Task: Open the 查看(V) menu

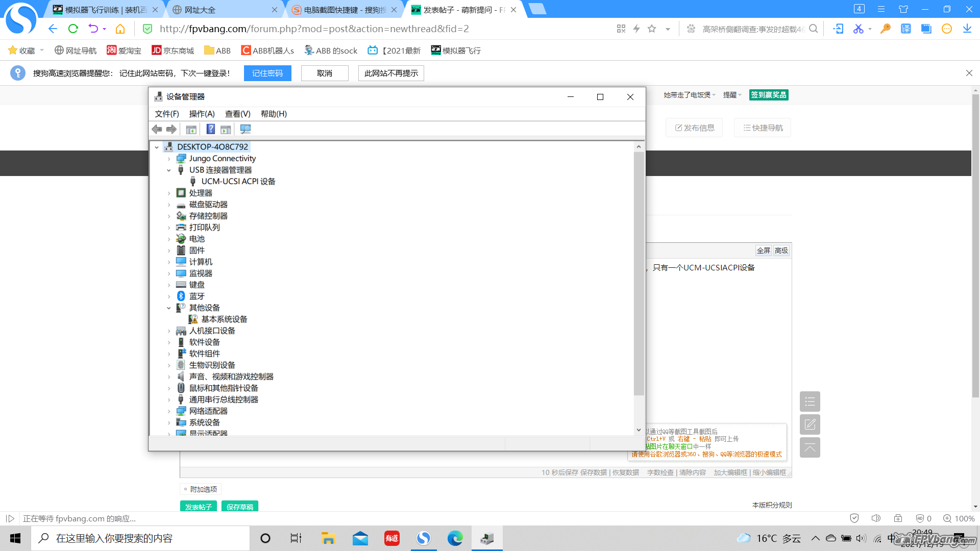Action: pos(238,114)
